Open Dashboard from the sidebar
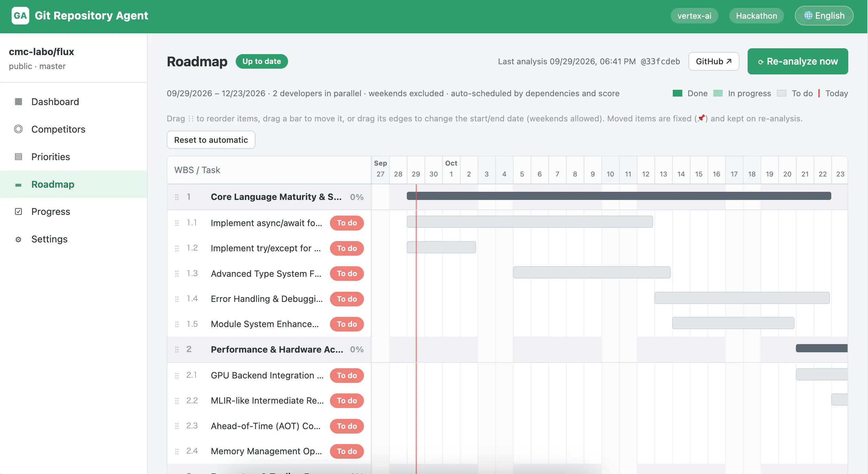Screen dimensions: 868x474 pos(73,102)
